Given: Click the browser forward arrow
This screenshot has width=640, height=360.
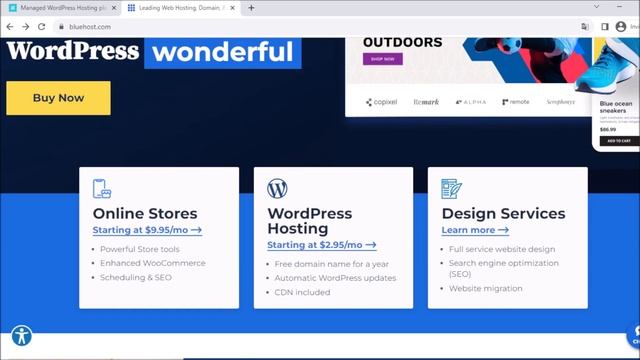Looking at the screenshot, I should pyautogui.click(x=26, y=27).
